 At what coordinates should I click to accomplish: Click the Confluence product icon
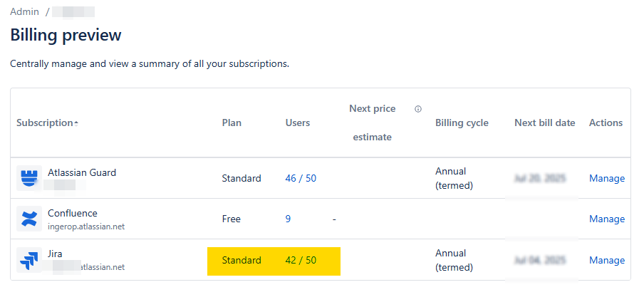coord(29,219)
